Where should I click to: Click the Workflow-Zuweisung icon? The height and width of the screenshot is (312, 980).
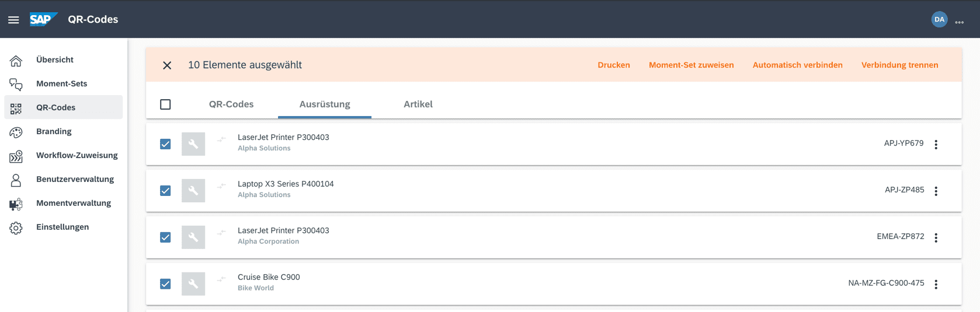click(16, 156)
